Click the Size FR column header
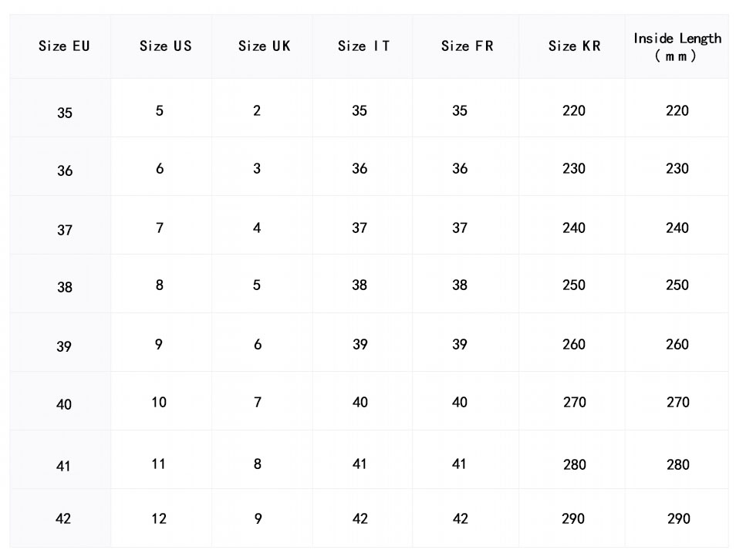This screenshot has height=560, width=736. point(467,46)
